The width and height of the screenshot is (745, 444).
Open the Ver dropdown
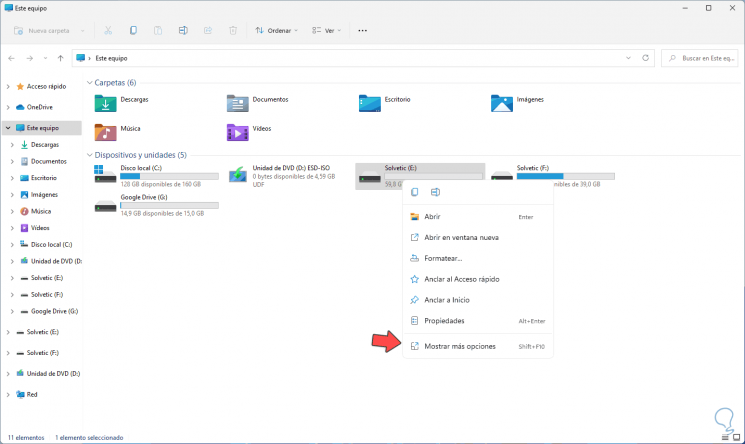point(326,30)
